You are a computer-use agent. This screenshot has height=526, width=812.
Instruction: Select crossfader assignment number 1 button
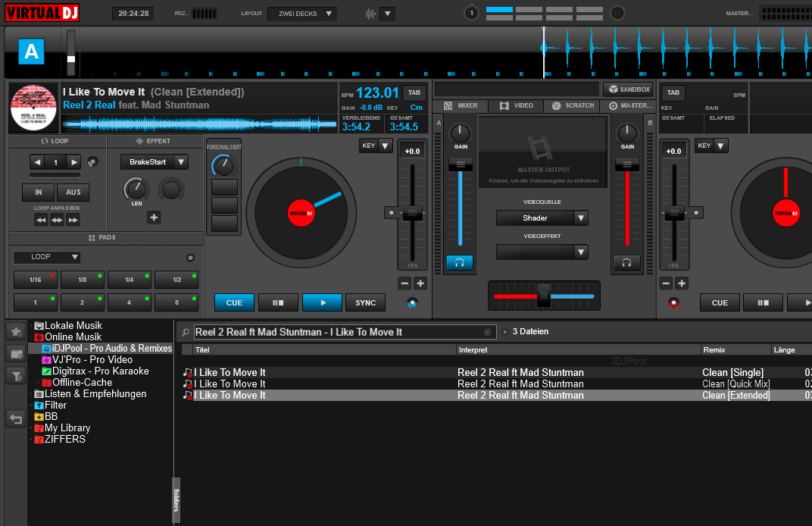point(471,13)
